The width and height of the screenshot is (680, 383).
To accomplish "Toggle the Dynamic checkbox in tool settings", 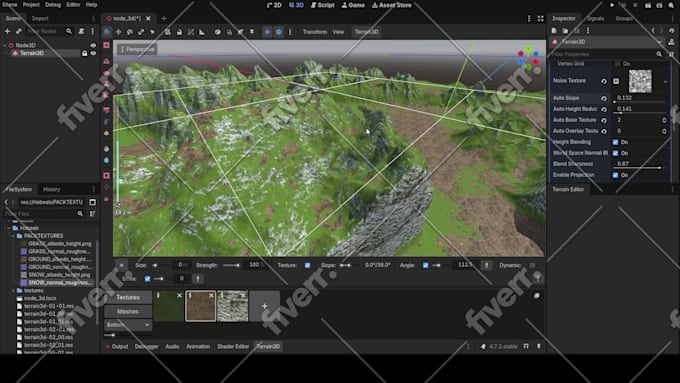I will point(533,265).
